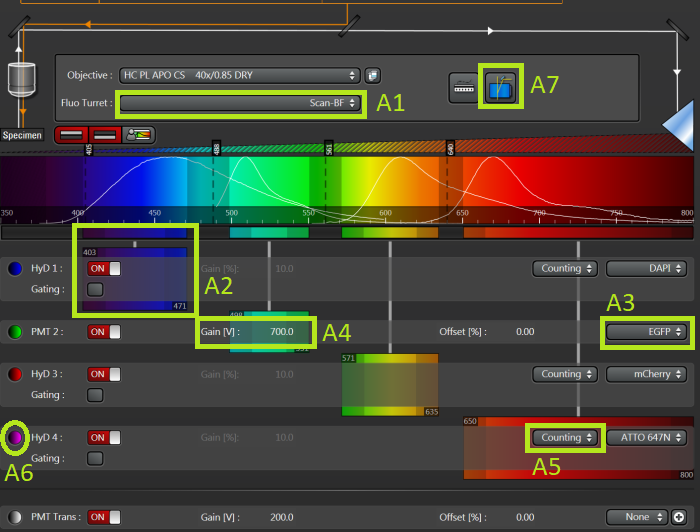
Task: Click the 561 laser line marker
Action: [329, 148]
